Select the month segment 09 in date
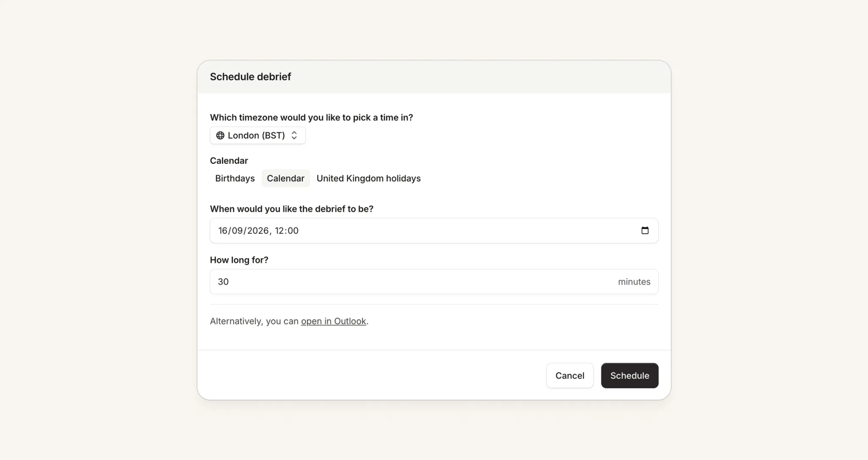The image size is (868, 460). point(237,231)
